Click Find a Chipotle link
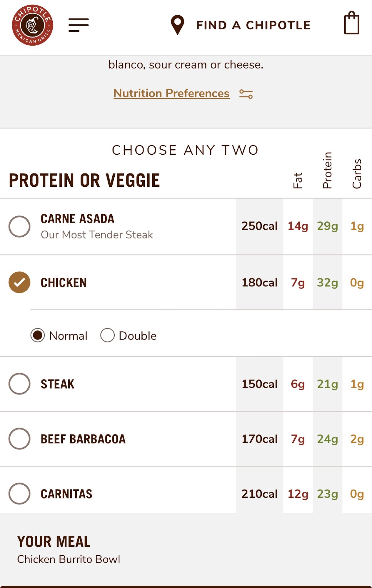Image resolution: width=372 pixels, height=588 pixels. pyautogui.click(x=253, y=25)
